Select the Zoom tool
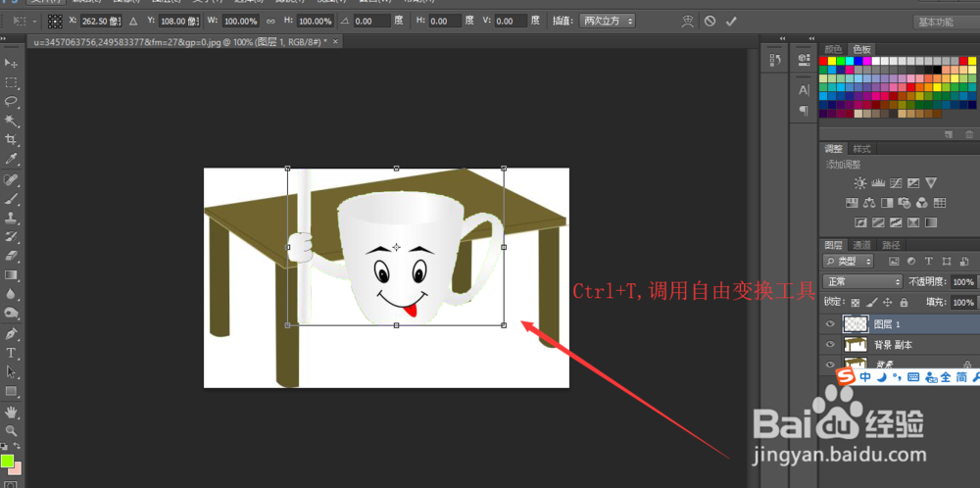Viewport: 980px width, 488px height. pos(11,430)
